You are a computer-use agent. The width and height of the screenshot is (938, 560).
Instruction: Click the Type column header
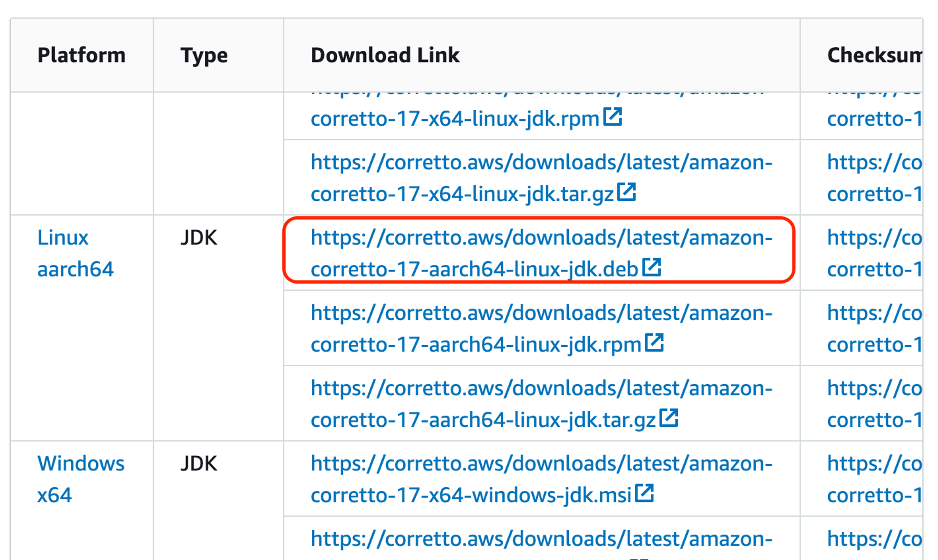tap(204, 55)
